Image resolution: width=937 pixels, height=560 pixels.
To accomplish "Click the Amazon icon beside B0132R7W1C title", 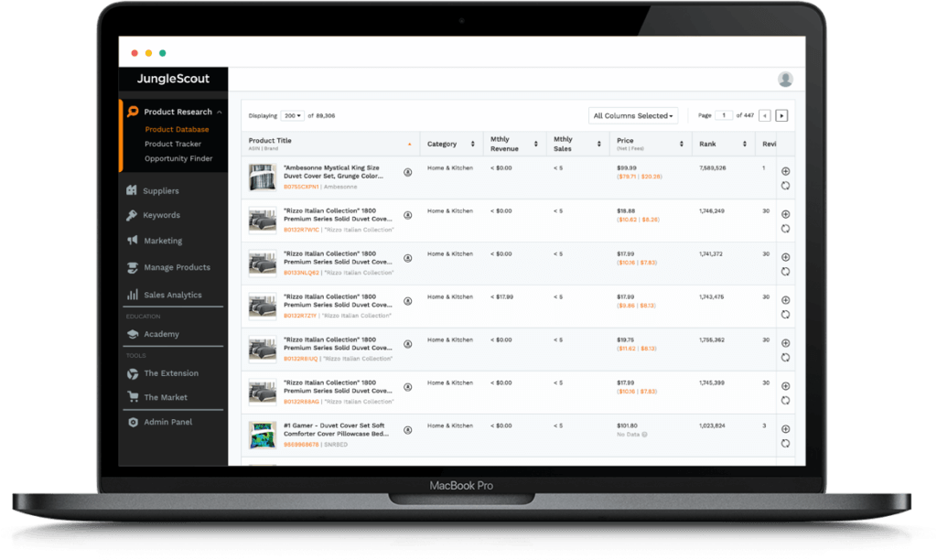I will click(x=407, y=215).
